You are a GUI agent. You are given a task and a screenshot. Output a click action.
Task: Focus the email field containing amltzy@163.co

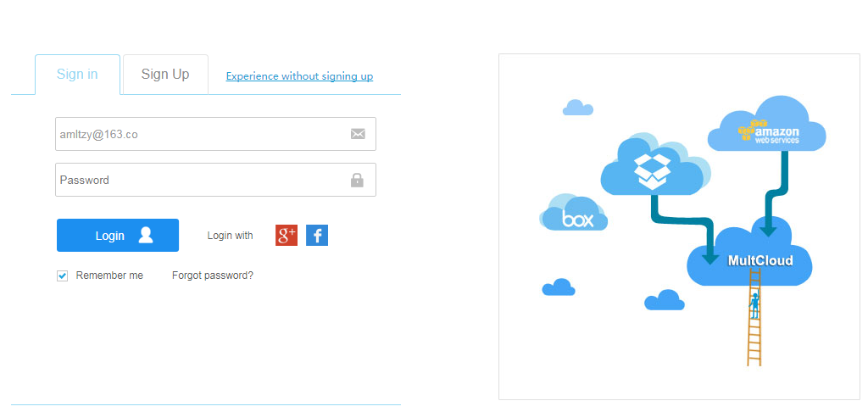(215, 134)
